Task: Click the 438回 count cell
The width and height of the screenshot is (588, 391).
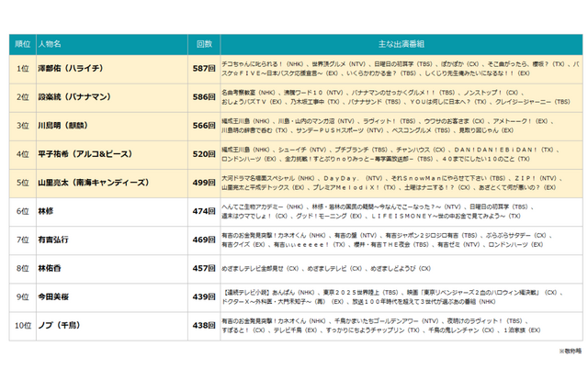Action: pos(205,325)
